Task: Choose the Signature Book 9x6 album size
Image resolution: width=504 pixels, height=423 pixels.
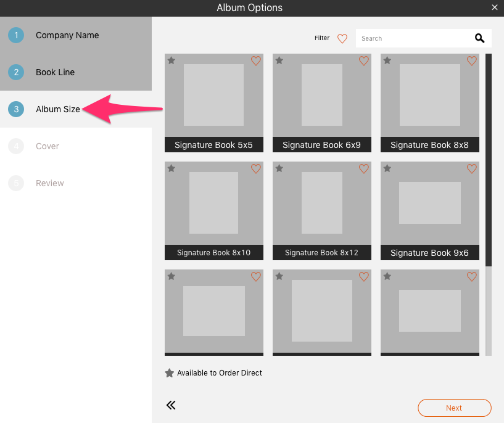Action: (430, 203)
